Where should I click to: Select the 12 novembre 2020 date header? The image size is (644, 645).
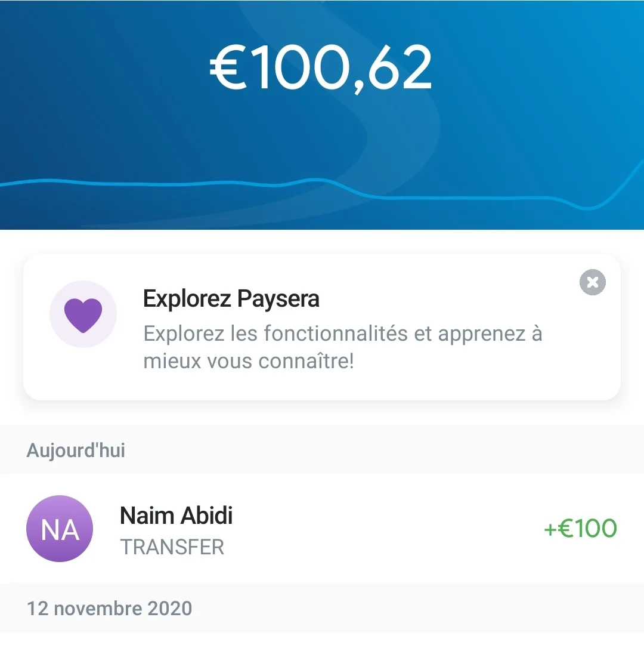coord(109,609)
